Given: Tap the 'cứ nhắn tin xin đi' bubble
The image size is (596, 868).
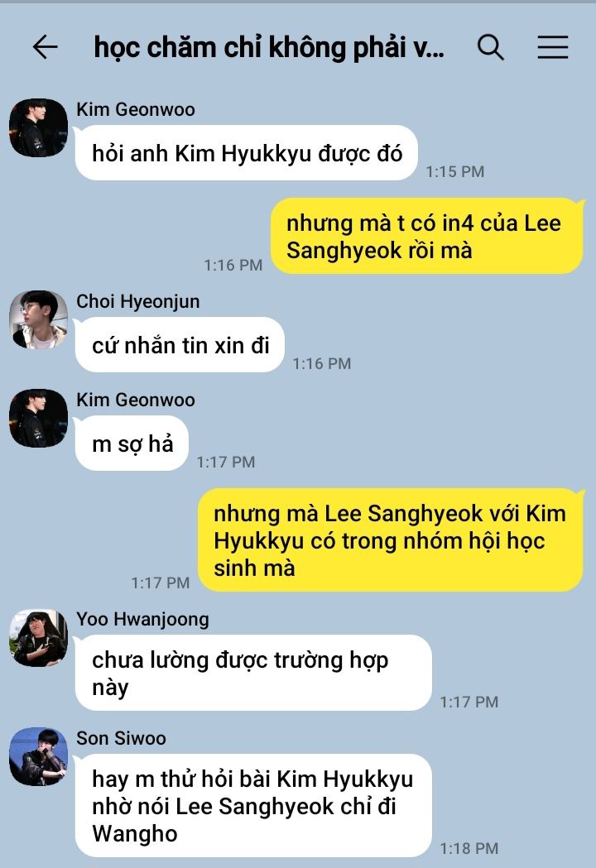Looking at the screenshot, I should (180, 345).
